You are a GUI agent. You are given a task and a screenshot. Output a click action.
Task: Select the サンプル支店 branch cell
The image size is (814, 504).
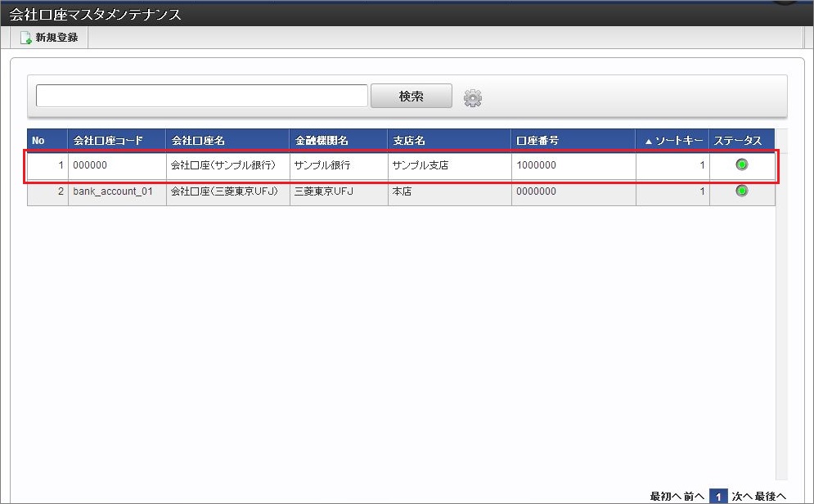pyautogui.click(x=450, y=165)
